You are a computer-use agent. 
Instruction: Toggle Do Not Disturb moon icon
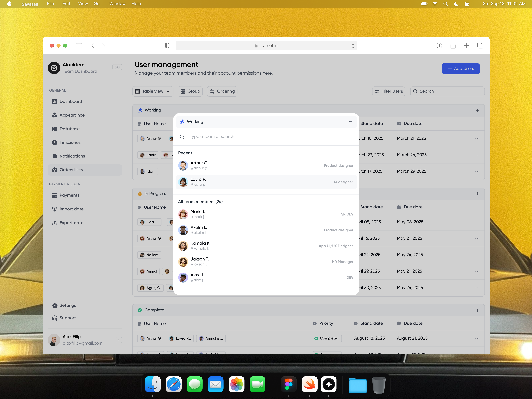(x=456, y=4)
